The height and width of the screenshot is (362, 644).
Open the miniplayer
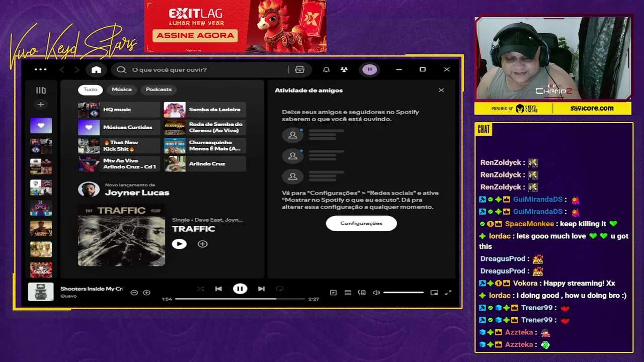click(434, 293)
